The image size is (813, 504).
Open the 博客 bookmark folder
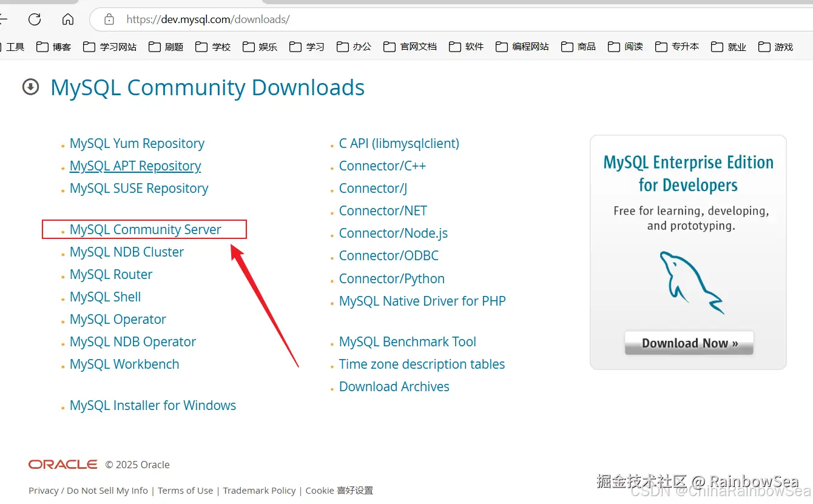pos(54,47)
